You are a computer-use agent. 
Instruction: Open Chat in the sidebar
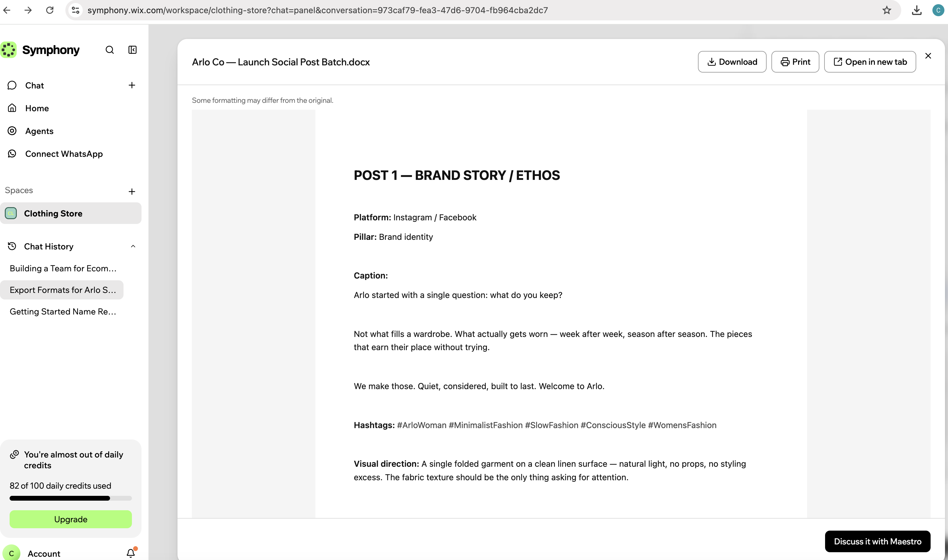tap(34, 85)
